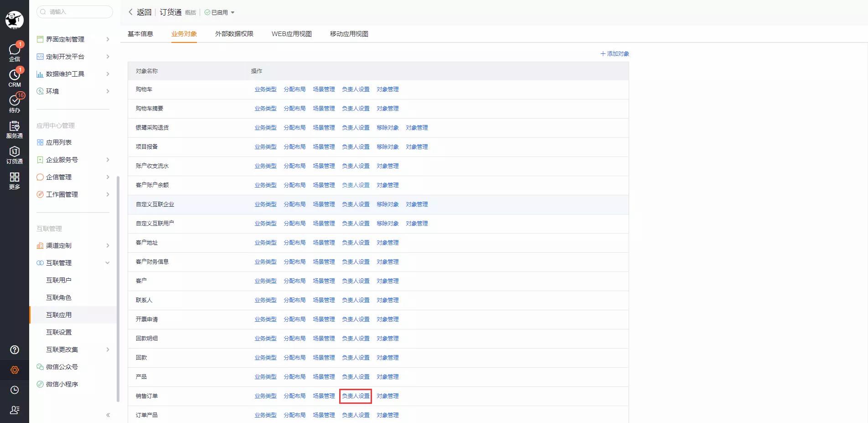Expand the 企业服务号 chevron

click(108, 160)
